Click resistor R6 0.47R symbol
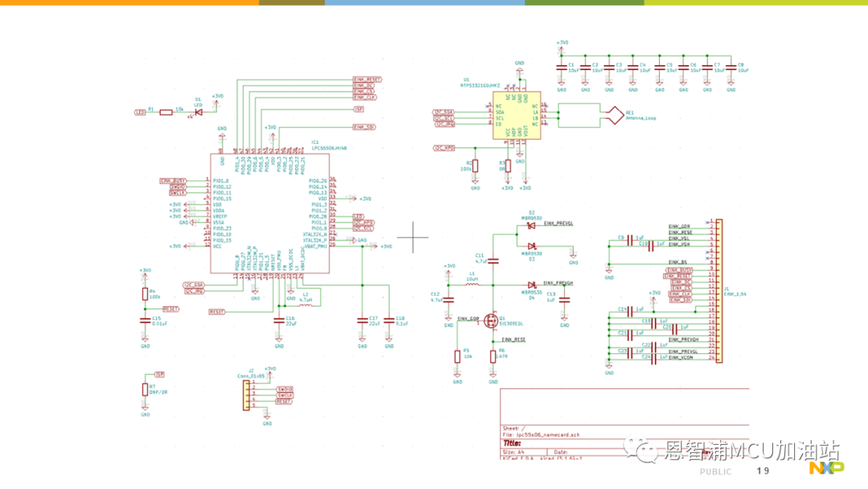The image size is (868, 489). click(x=493, y=356)
